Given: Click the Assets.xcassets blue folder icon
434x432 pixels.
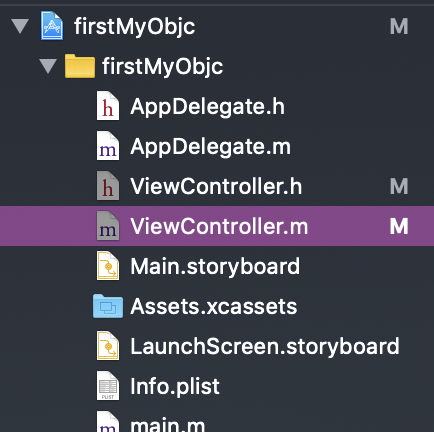Looking at the screenshot, I should (x=108, y=306).
